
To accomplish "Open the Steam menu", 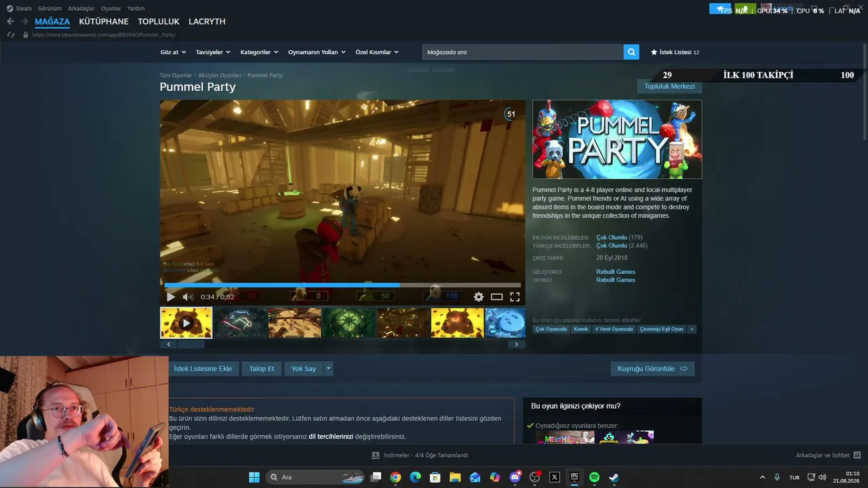I will click(19, 8).
